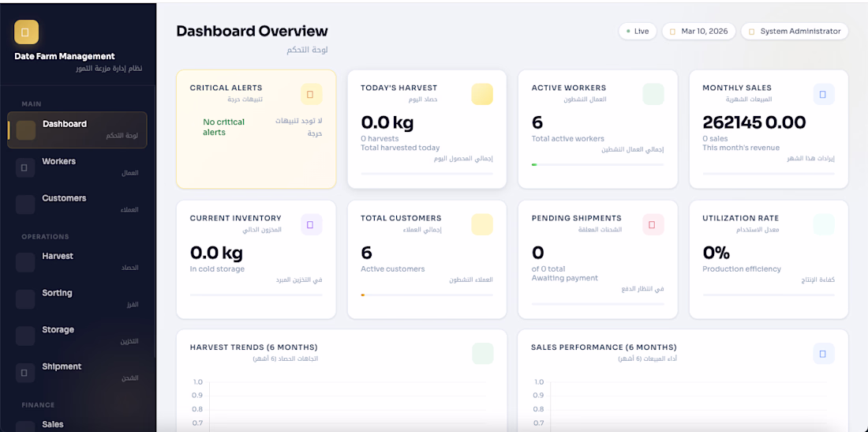
Task: Open the Dashboard sidebar item
Action: [77, 130]
